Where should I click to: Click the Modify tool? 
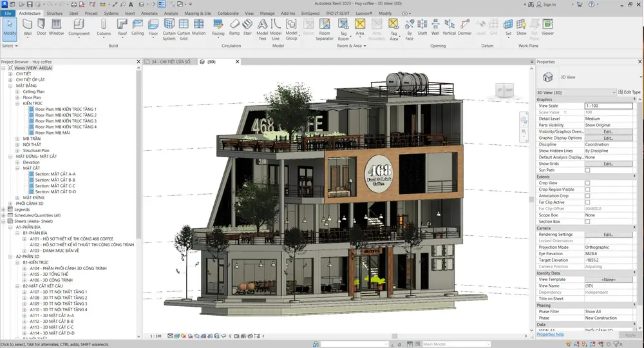[10, 29]
